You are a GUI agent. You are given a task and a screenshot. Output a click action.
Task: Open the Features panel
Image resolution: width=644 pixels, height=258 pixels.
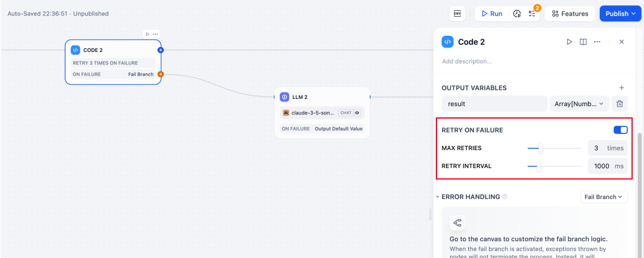point(569,14)
